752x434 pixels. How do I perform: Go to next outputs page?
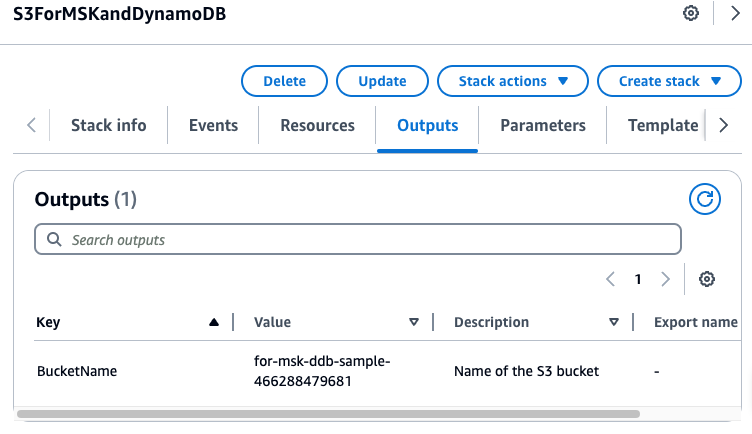pos(665,279)
